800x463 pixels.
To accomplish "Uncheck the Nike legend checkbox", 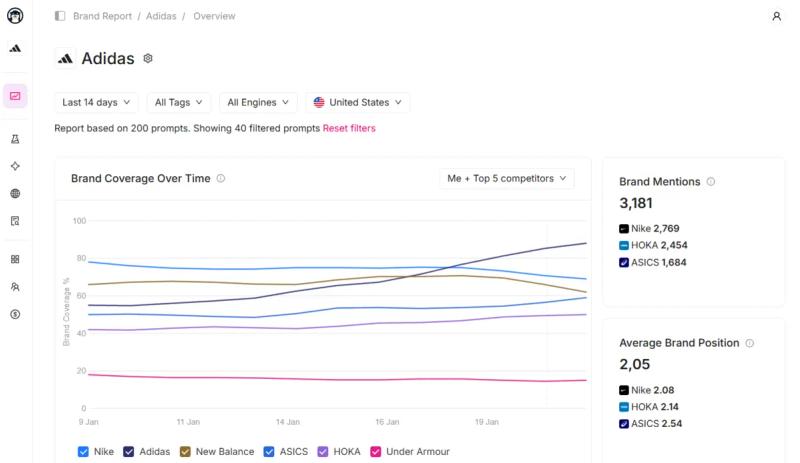I will pyautogui.click(x=83, y=452).
